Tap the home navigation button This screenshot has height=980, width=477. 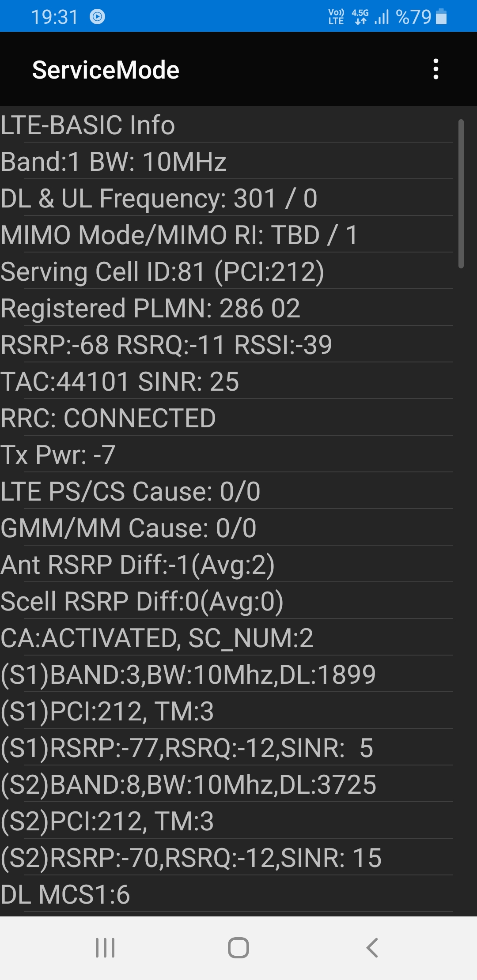(x=238, y=948)
